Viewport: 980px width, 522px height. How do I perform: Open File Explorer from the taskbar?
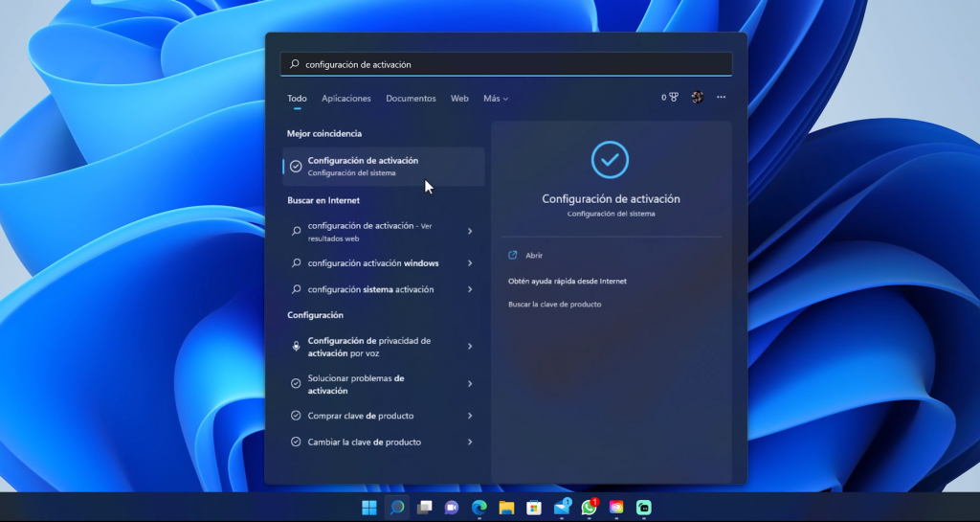(x=506, y=508)
